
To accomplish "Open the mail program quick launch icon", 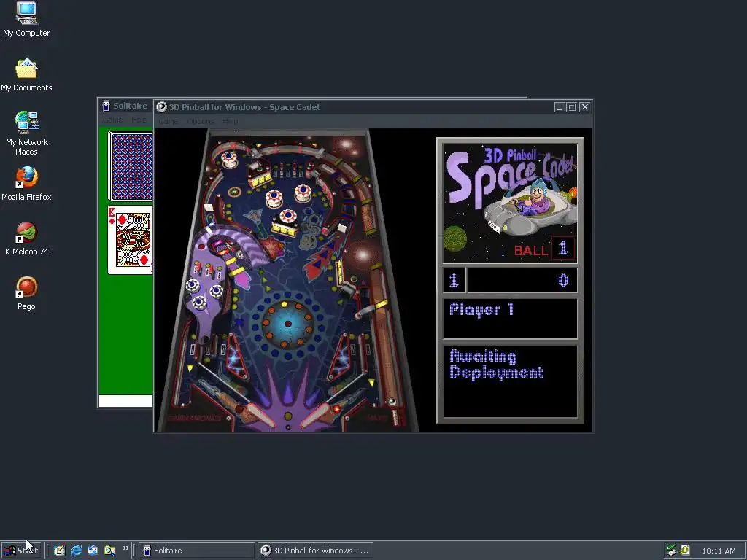I will (x=93, y=551).
